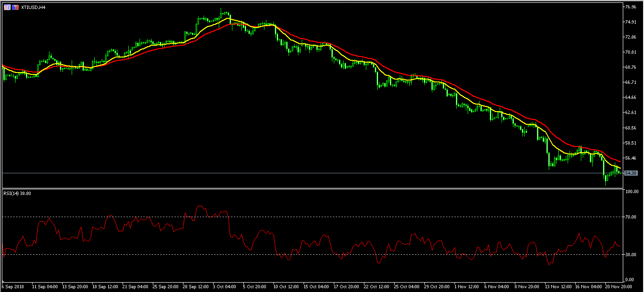Click the 60.56 price scale label

(630, 128)
